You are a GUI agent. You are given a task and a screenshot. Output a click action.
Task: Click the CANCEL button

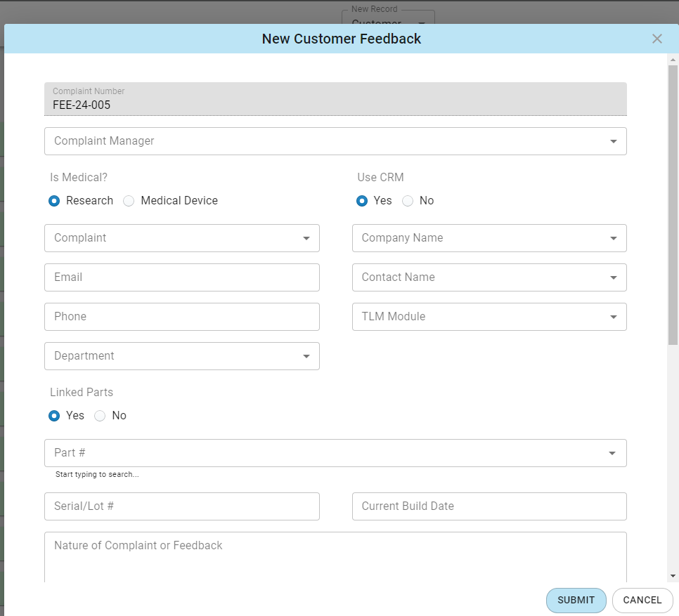click(642, 601)
